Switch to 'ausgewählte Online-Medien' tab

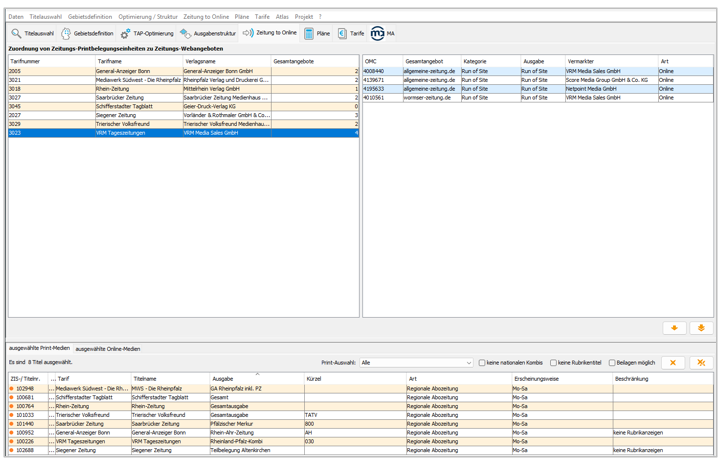108,349
